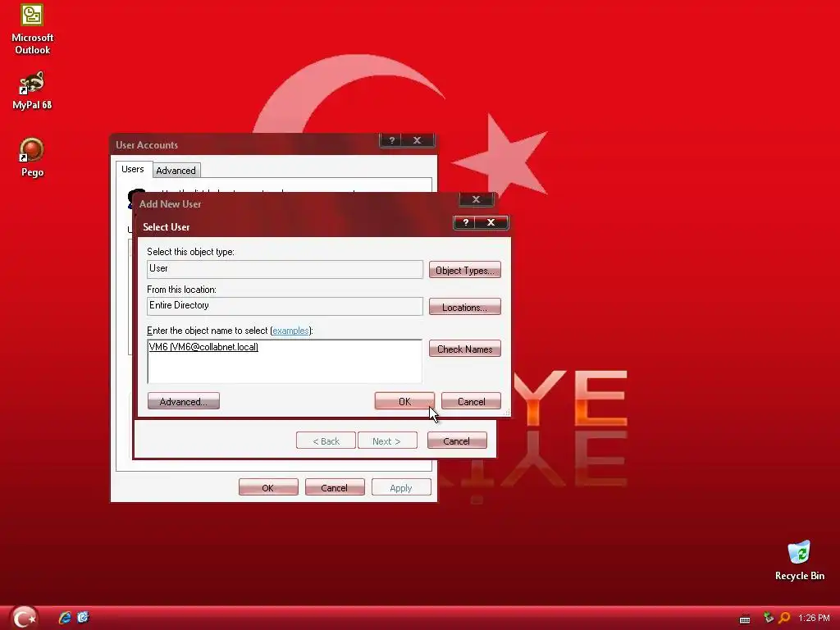Click the help button in User Accounts title bar
840x630 pixels.
point(391,140)
